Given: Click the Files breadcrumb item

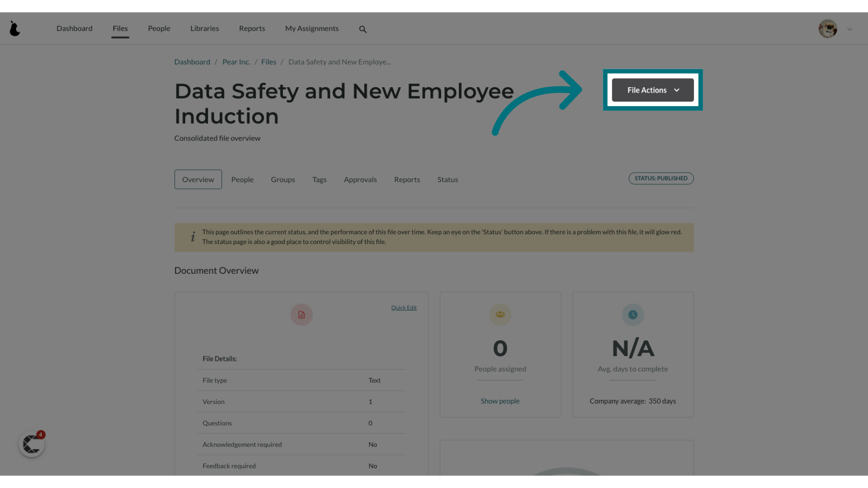Looking at the screenshot, I should point(268,61).
